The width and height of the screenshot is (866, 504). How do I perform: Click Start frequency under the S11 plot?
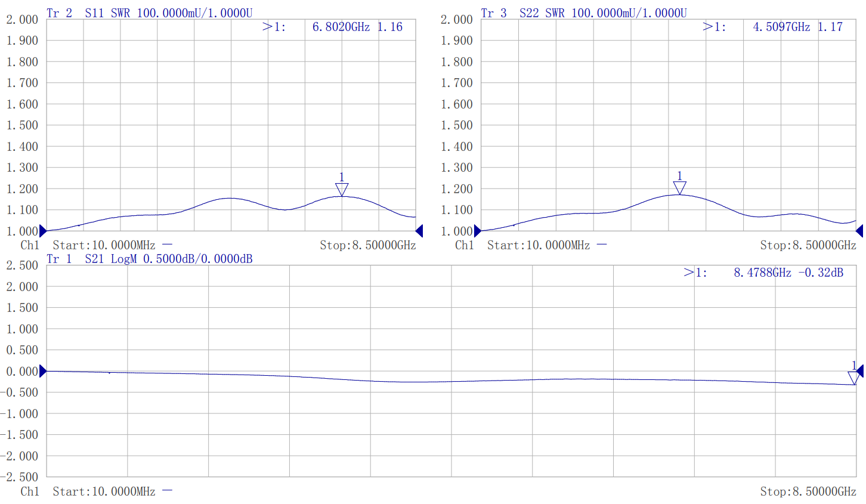(x=104, y=245)
